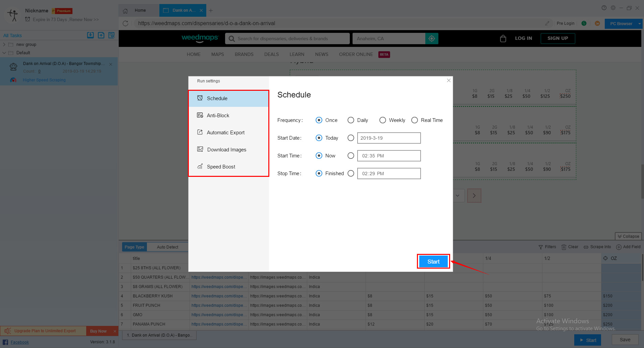
Task: Click the URL address bar
Action: pos(339,23)
